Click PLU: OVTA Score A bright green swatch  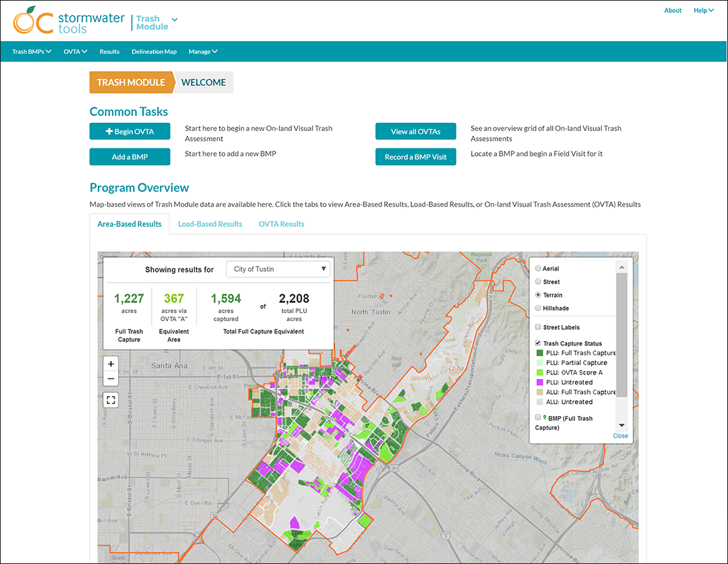point(539,372)
